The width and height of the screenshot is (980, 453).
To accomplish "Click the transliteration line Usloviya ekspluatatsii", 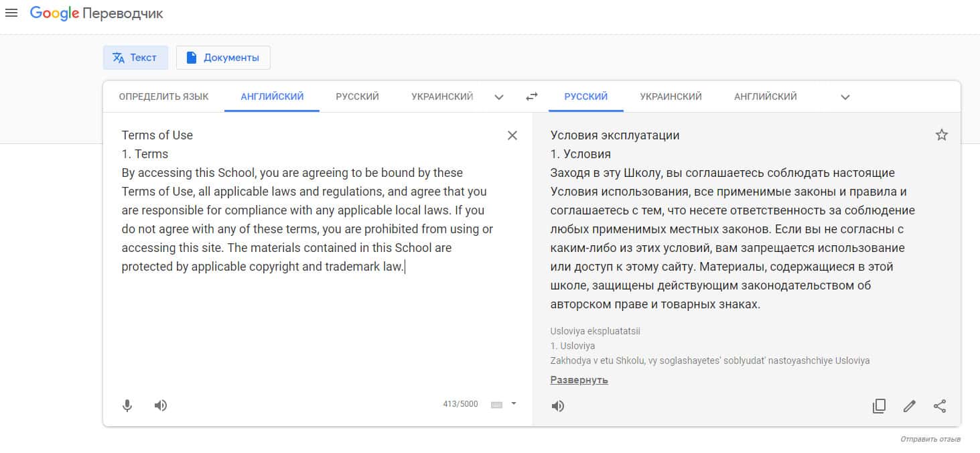I will click(x=596, y=331).
